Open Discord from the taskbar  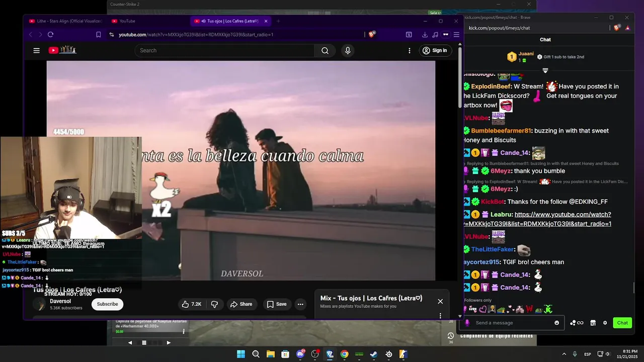[300, 354]
